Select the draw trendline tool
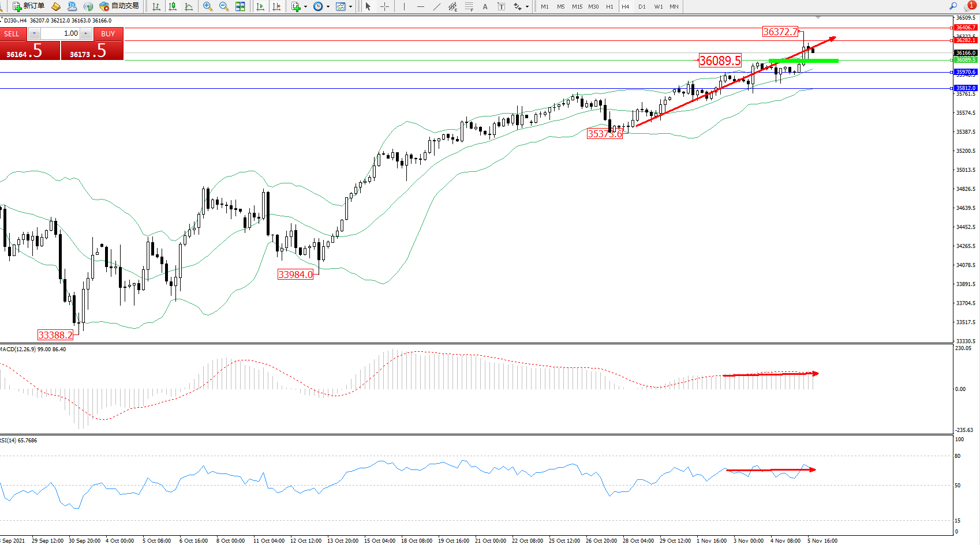980x545 pixels. click(x=437, y=6)
